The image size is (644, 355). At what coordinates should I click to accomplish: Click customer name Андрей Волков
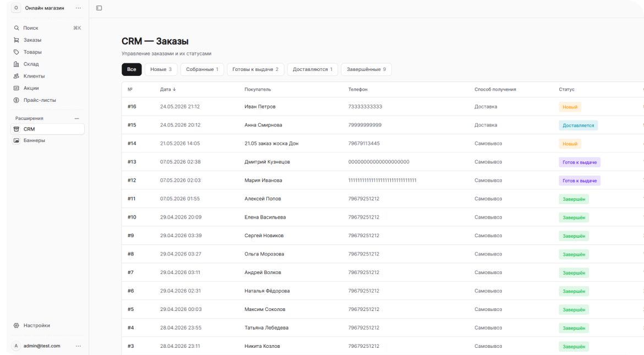(x=263, y=272)
